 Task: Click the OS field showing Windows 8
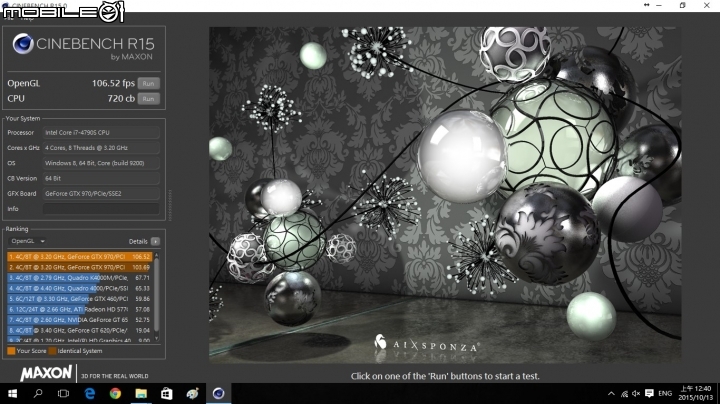click(x=101, y=163)
